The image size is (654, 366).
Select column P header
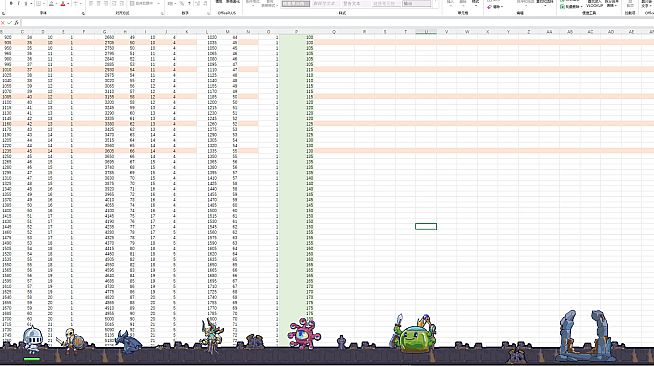[x=297, y=32]
